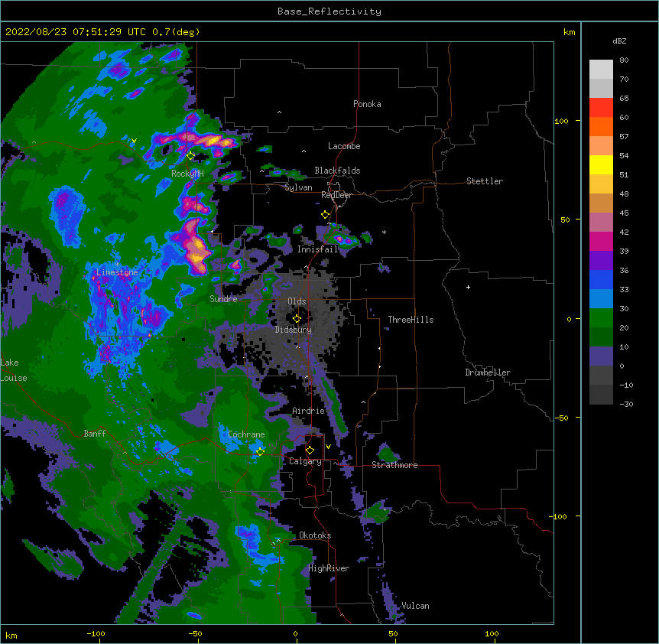Click the Drumheller town label
Viewport: 659px width, 644px height.
tap(488, 372)
